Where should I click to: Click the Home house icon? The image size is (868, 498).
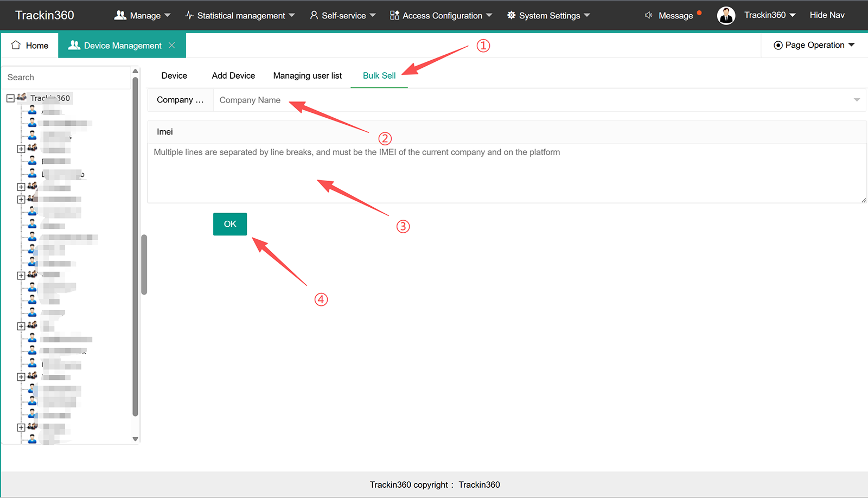[16, 45]
